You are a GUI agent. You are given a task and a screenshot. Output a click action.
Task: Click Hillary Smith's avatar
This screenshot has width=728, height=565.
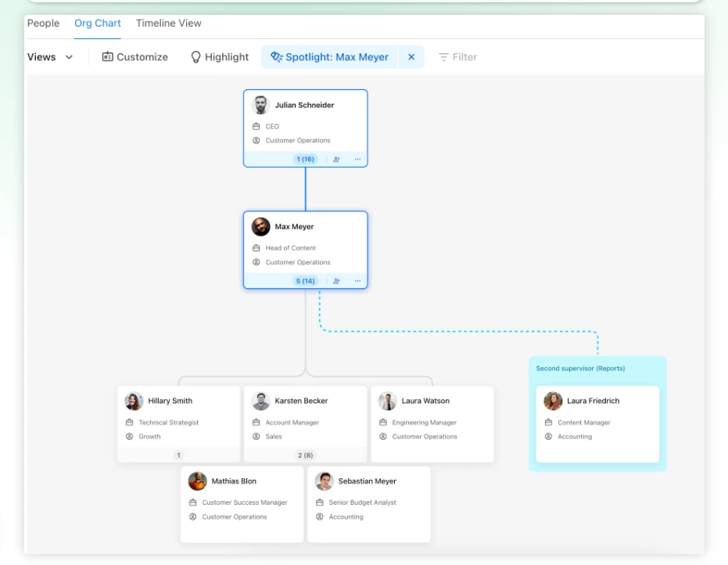tap(134, 401)
